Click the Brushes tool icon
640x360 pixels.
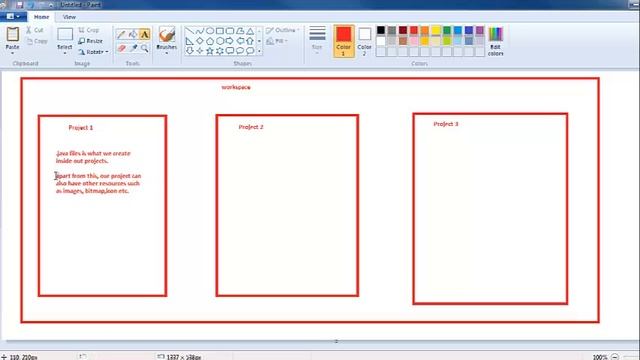point(167,35)
